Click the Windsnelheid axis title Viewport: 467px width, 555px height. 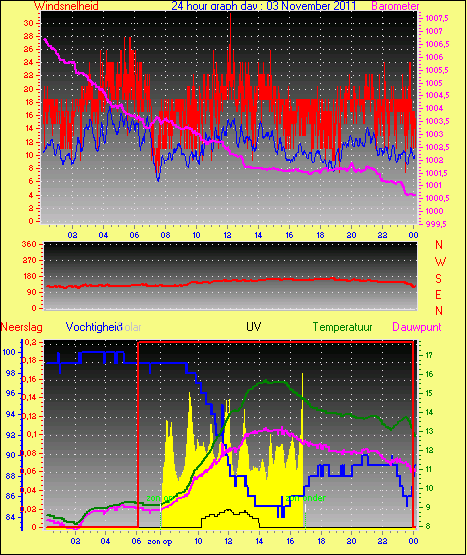66,6
